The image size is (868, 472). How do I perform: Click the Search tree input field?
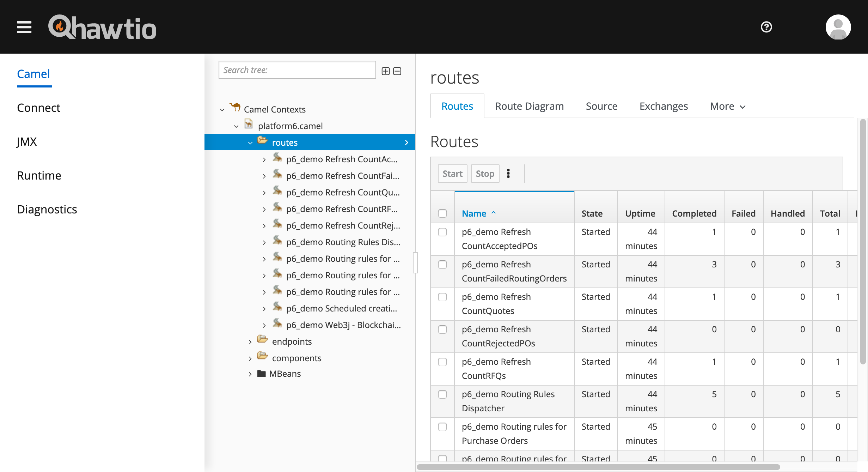coord(297,70)
